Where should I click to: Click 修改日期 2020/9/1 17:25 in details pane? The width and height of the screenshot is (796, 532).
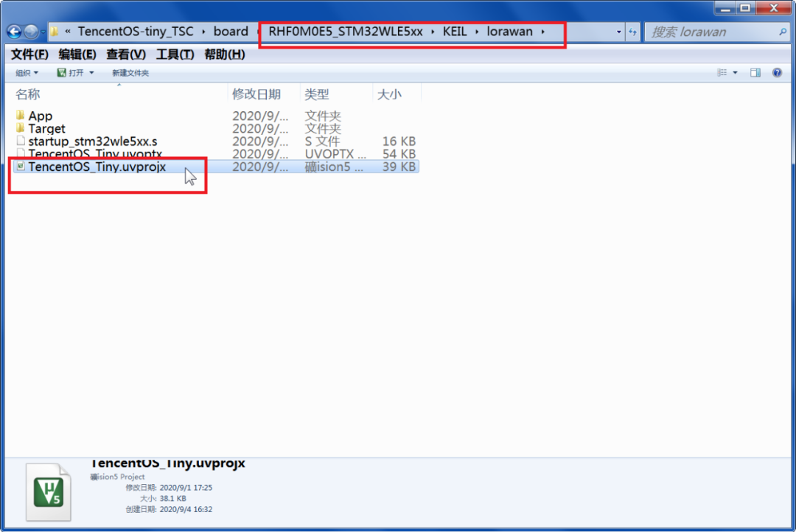tap(169, 487)
